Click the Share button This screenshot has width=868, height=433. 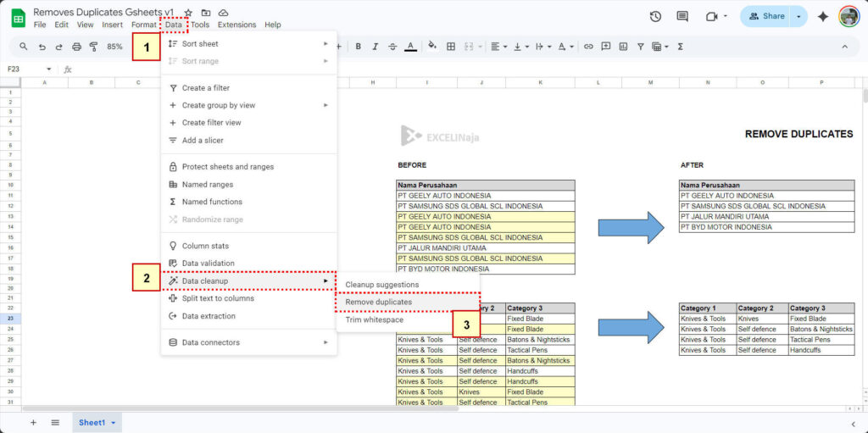coord(766,17)
